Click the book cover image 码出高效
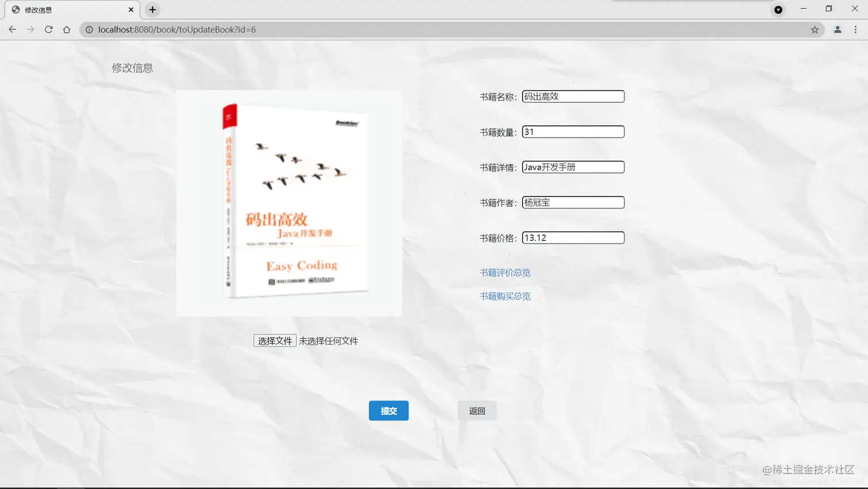The image size is (868, 489). click(289, 203)
